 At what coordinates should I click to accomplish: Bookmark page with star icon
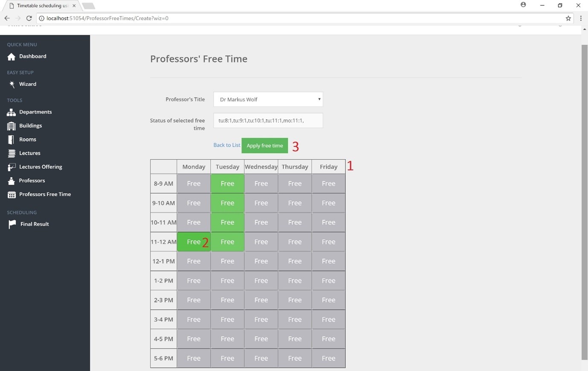(x=568, y=18)
